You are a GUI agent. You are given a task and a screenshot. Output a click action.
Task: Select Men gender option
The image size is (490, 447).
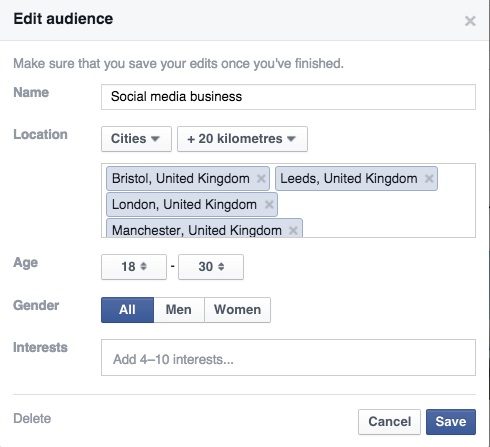pos(179,310)
